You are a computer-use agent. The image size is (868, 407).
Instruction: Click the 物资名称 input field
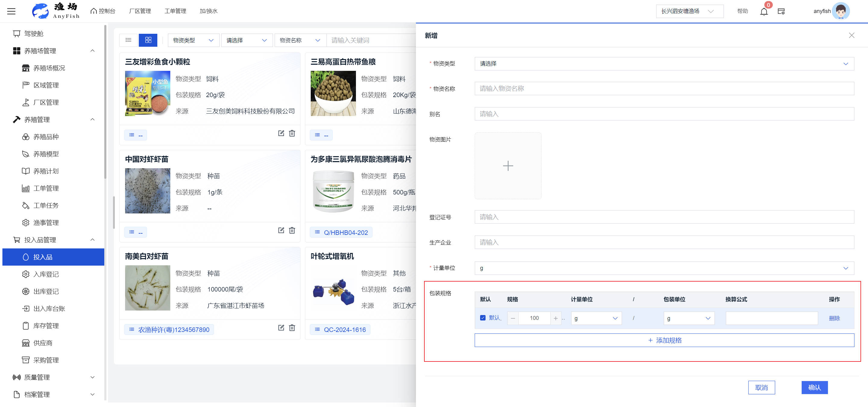(664, 89)
